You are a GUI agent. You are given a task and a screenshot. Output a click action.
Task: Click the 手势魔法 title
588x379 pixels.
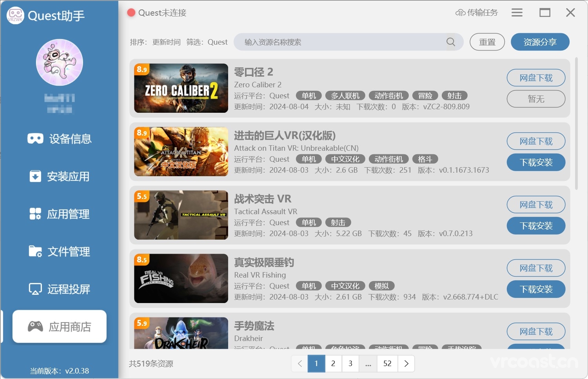(254, 326)
